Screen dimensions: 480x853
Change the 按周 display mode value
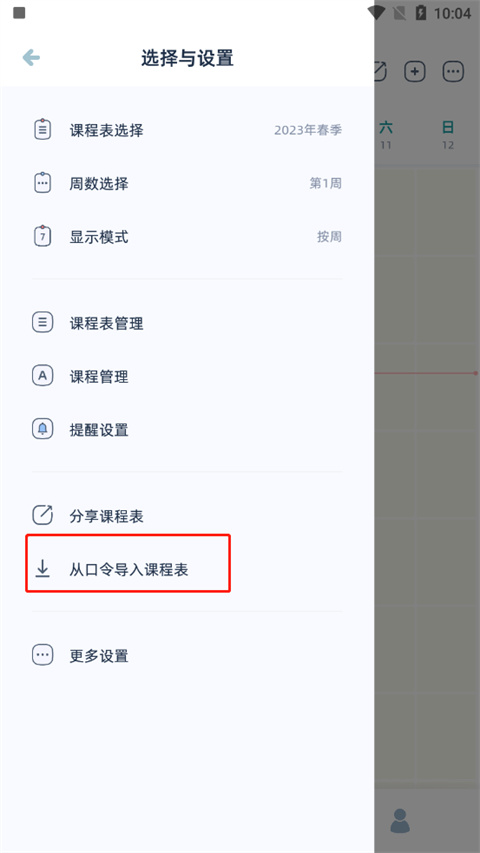(x=329, y=237)
